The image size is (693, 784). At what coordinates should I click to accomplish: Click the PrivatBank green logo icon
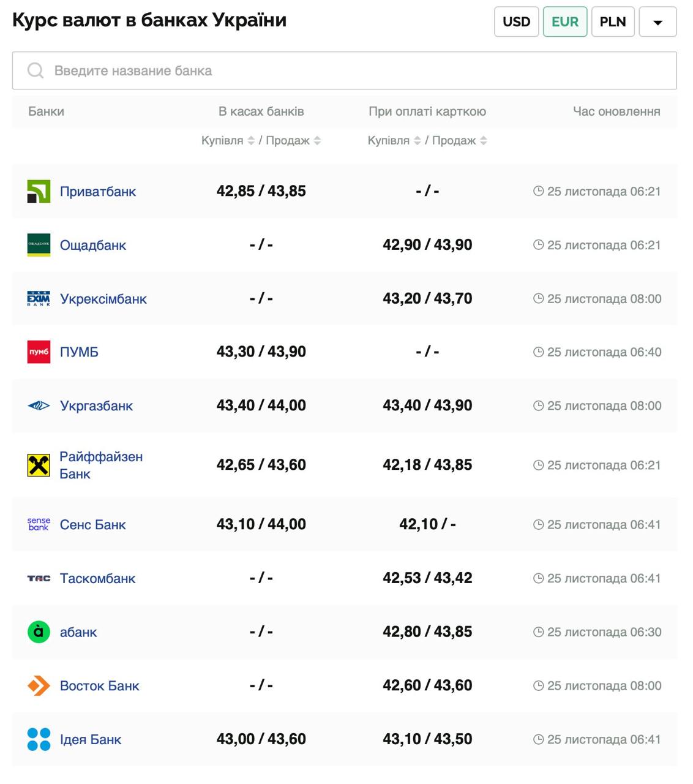tap(39, 191)
